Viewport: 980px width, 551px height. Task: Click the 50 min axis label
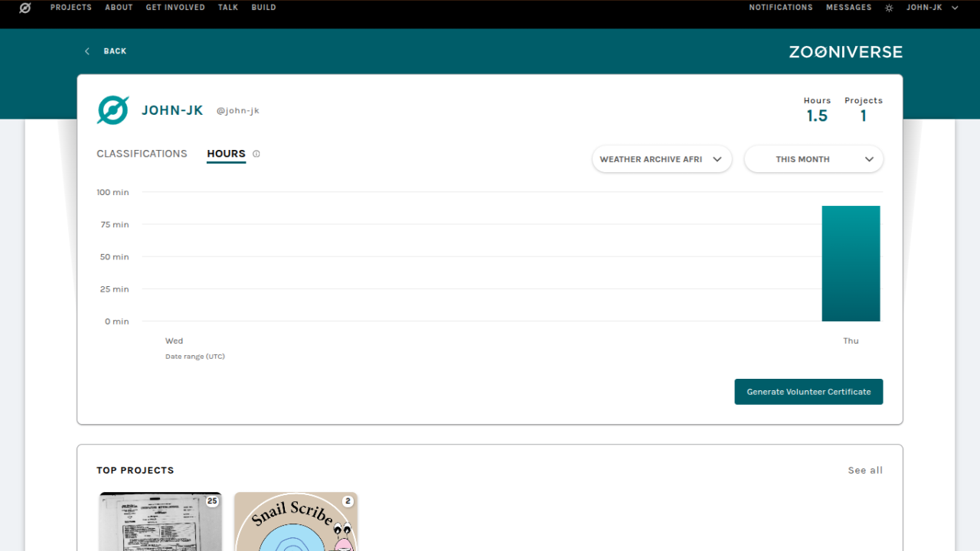[115, 257]
